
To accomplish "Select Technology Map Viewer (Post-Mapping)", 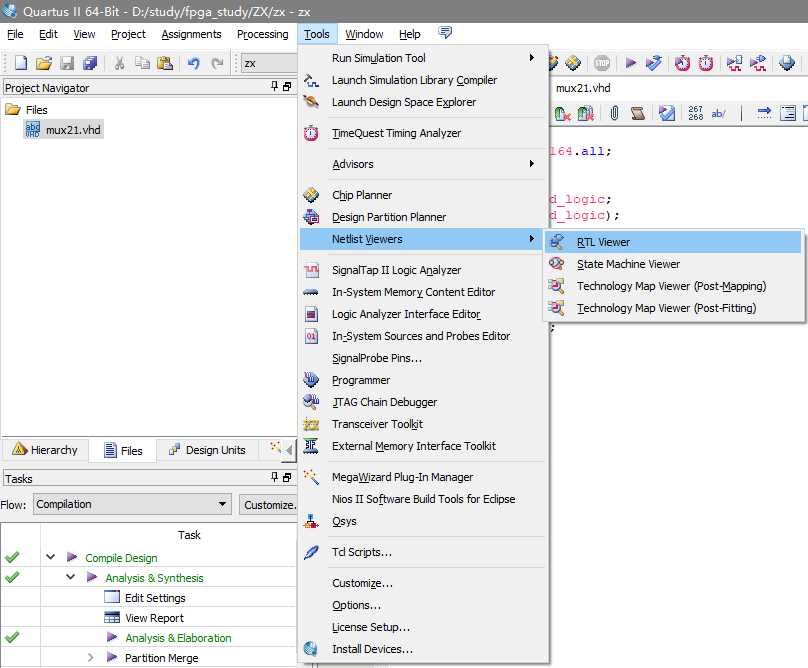I will tap(673, 286).
